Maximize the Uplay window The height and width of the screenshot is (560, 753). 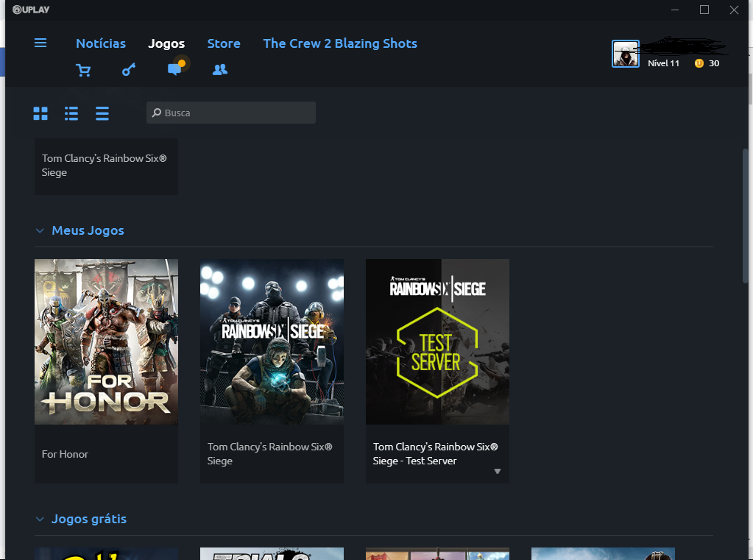[704, 10]
